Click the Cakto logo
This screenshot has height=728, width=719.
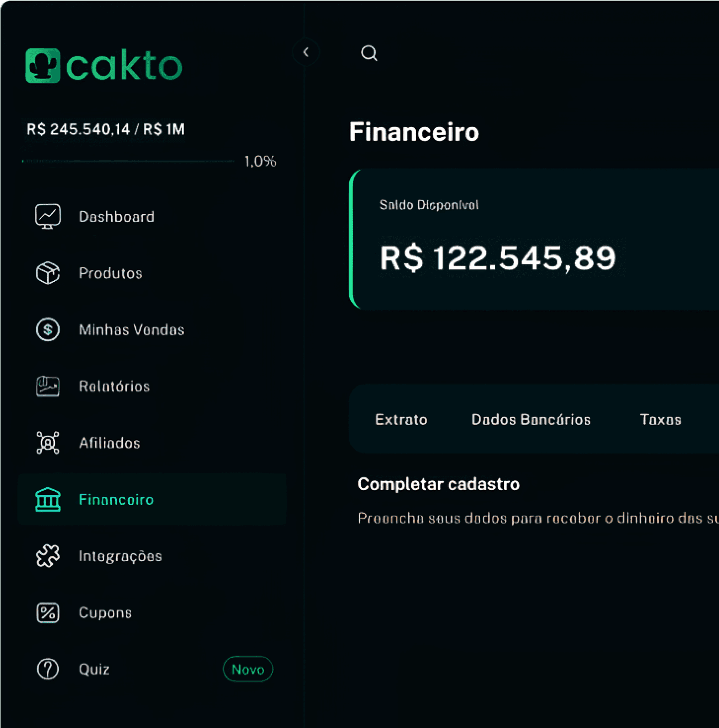click(104, 65)
